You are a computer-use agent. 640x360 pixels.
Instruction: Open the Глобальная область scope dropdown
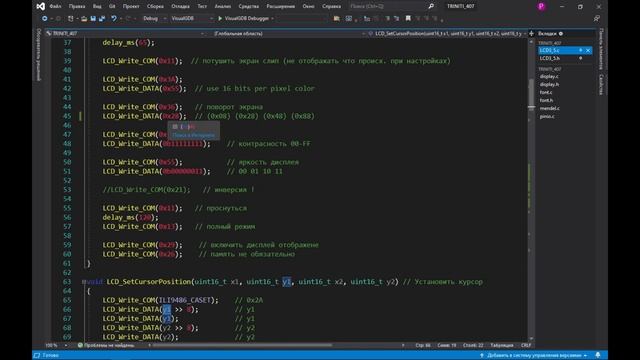tap(288, 33)
